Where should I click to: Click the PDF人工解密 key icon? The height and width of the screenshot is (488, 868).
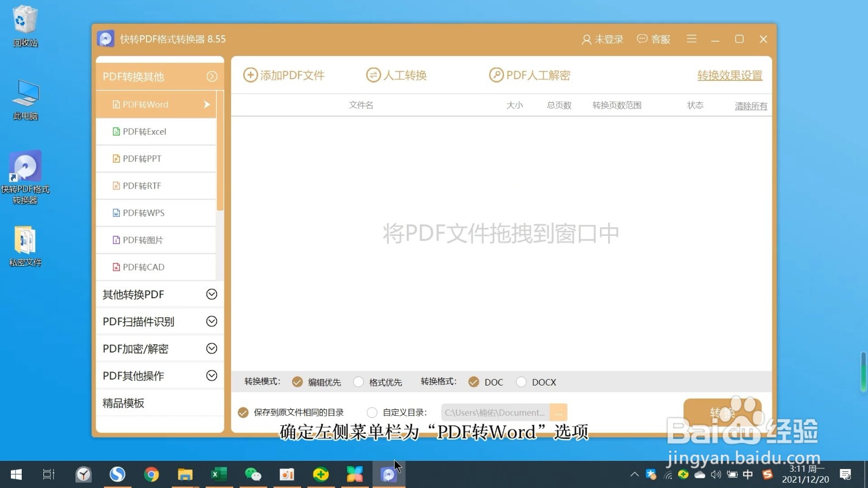point(496,75)
